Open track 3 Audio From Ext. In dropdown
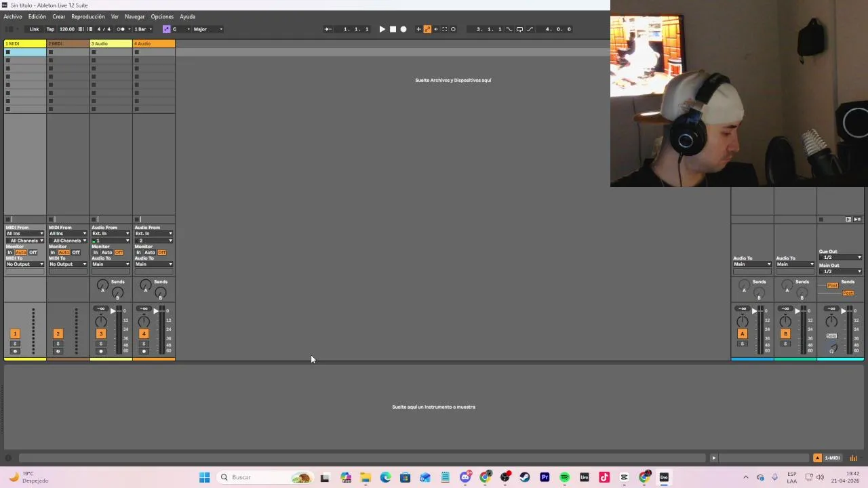Image resolution: width=868 pixels, height=488 pixels. (111, 234)
